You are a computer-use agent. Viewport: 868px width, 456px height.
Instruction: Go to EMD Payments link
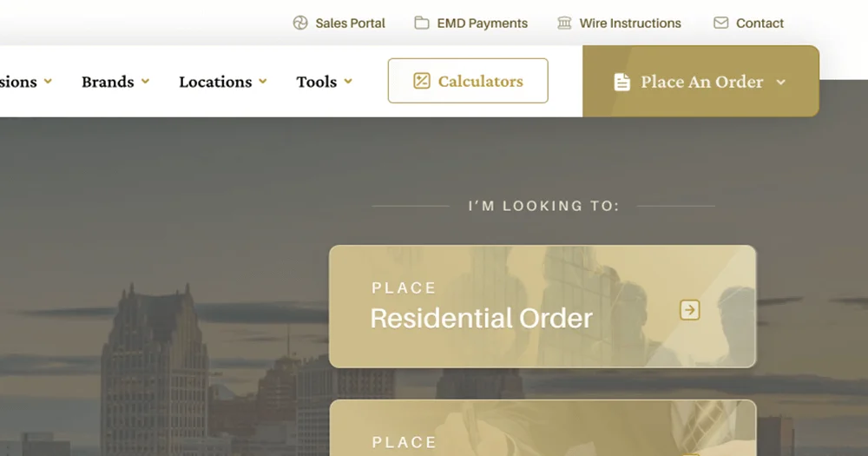482,23
